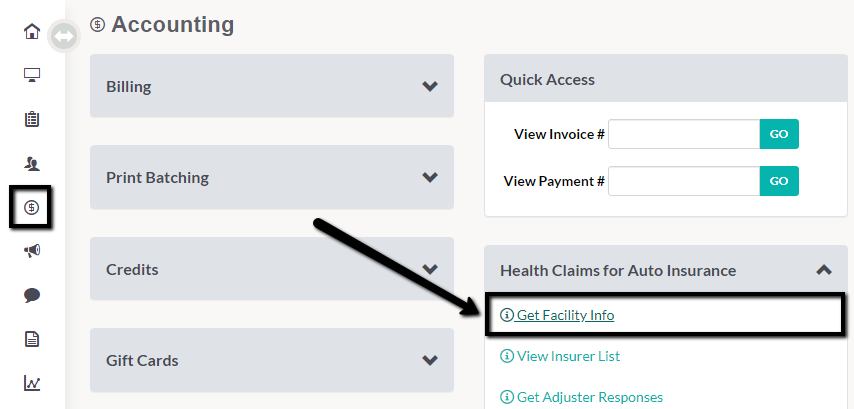Open the marketing megaphone icon

(x=32, y=251)
